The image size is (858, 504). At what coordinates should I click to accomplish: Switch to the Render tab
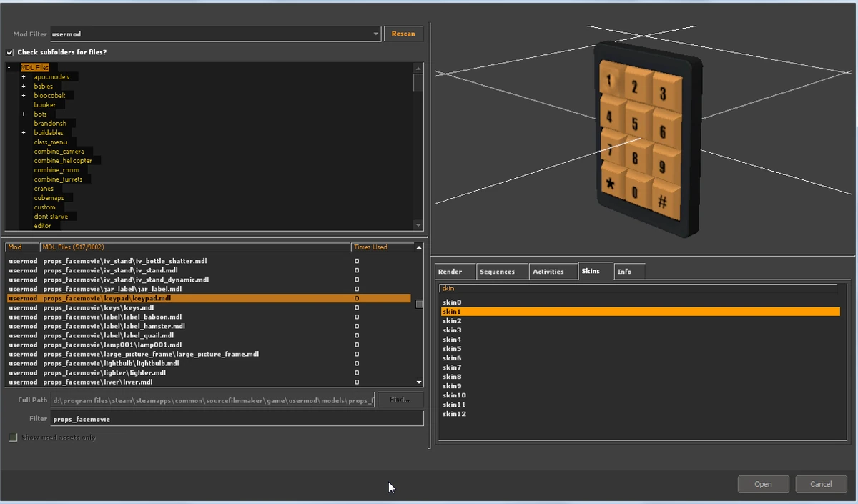click(x=453, y=271)
